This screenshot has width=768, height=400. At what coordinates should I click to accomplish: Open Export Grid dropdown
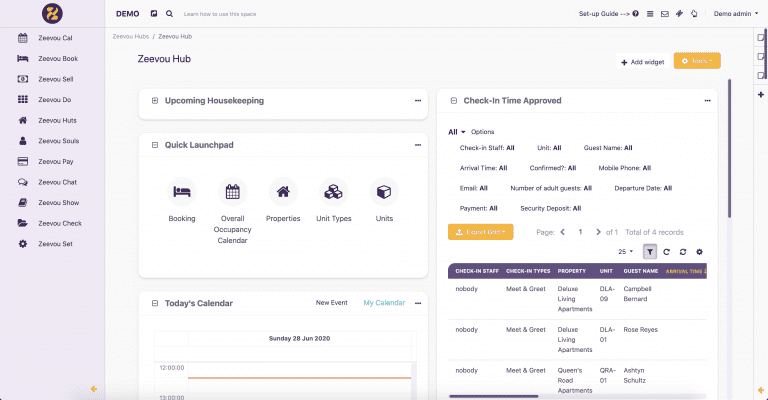click(480, 232)
